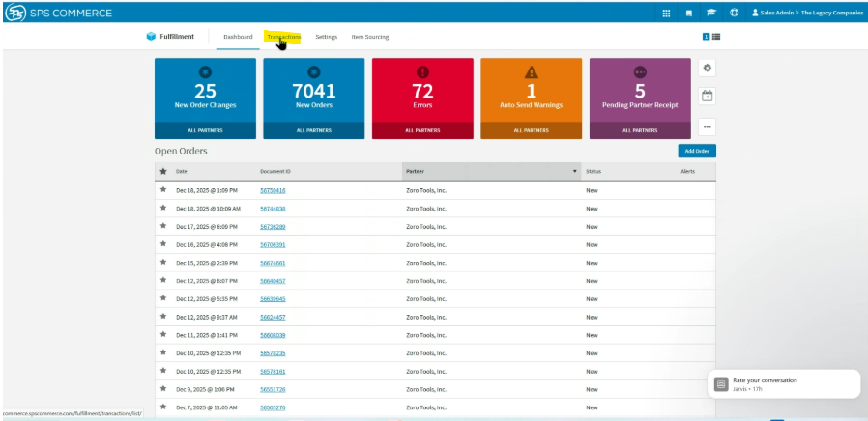868x421 pixels.
Task: Click the date Dec 11, 2025 @ 1:41 PM
Action: coord(207,335)
